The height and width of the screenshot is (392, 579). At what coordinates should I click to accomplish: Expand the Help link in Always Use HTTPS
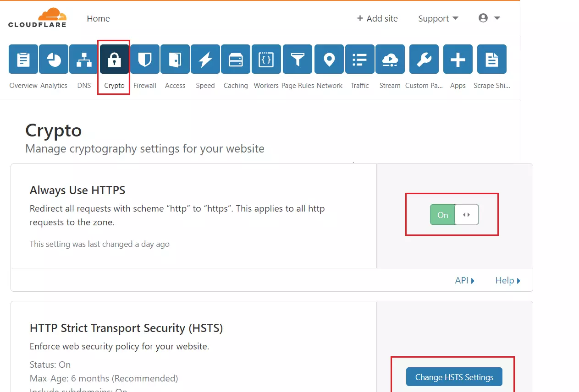(508, 280)
